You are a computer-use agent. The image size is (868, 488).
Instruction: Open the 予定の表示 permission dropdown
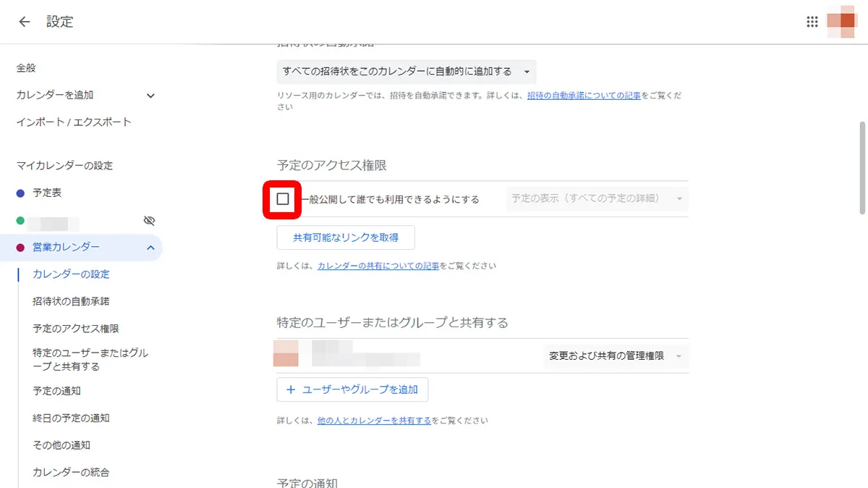click(x=596, y=198)
